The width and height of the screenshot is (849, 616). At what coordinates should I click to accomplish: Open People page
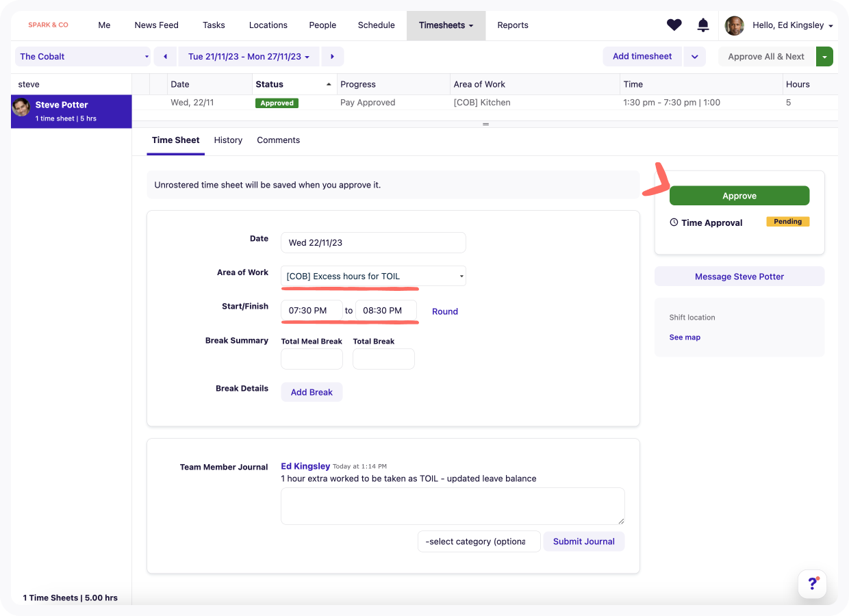[322, 25]
